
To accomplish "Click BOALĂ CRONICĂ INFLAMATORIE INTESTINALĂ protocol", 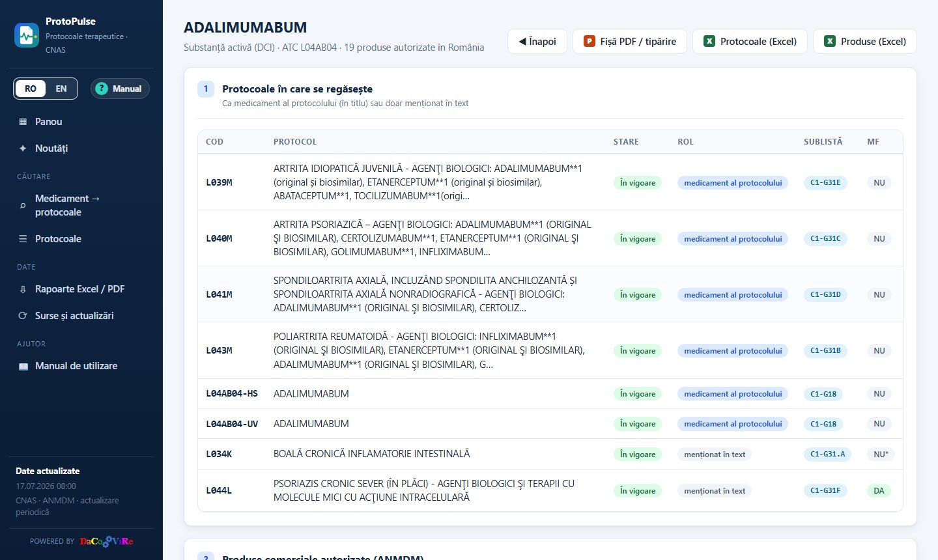I will tap(371, 453).
